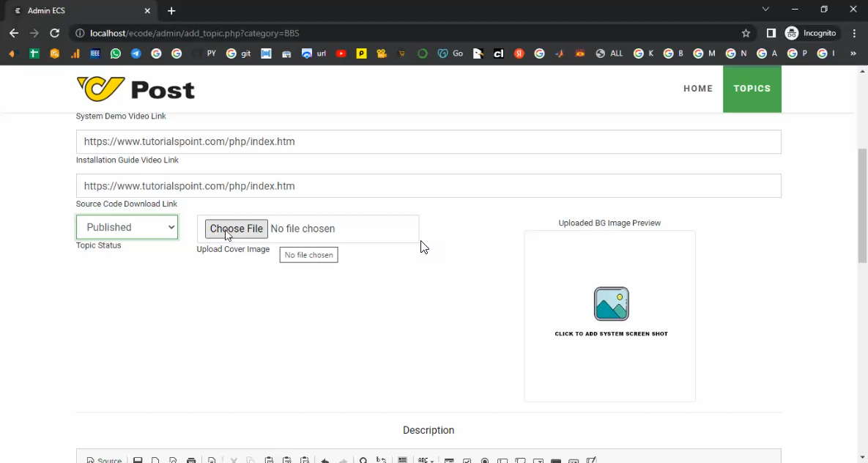This screenshot has height=463, width=868.
Task: Go to HOME in the navigation
Action: [x=697, y=89]
